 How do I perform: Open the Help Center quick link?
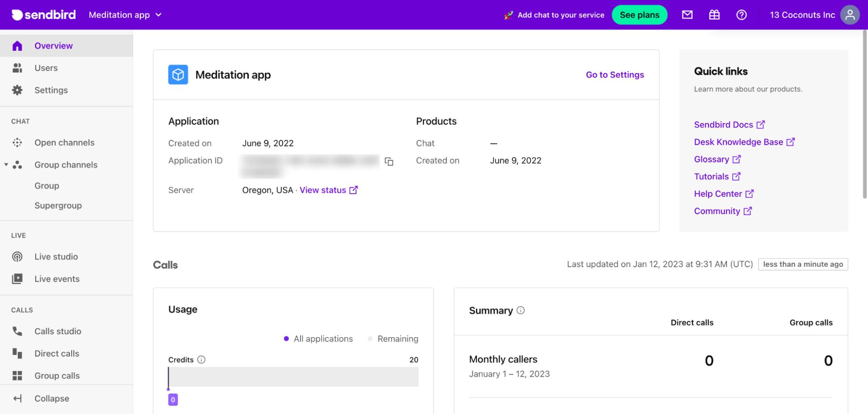click(x=718, y=194)
